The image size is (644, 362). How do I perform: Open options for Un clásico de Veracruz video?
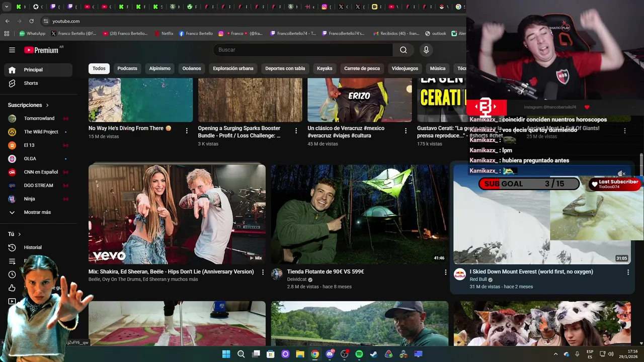click(x=406, y=131)
